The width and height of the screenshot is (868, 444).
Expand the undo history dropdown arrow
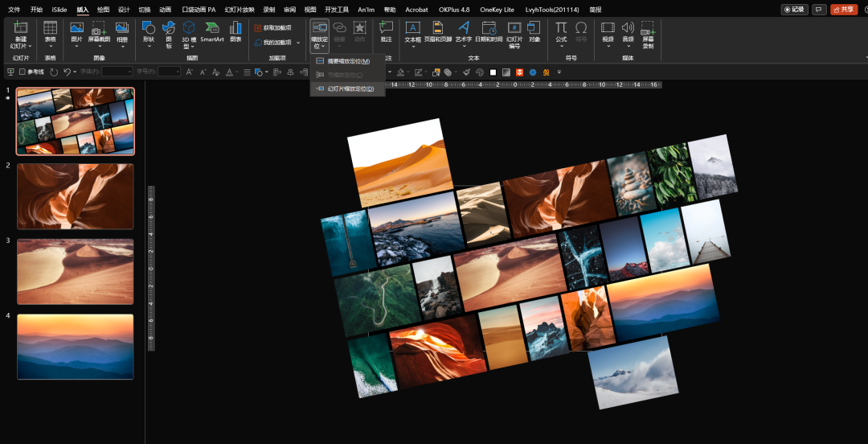click(x=75, y=72)
